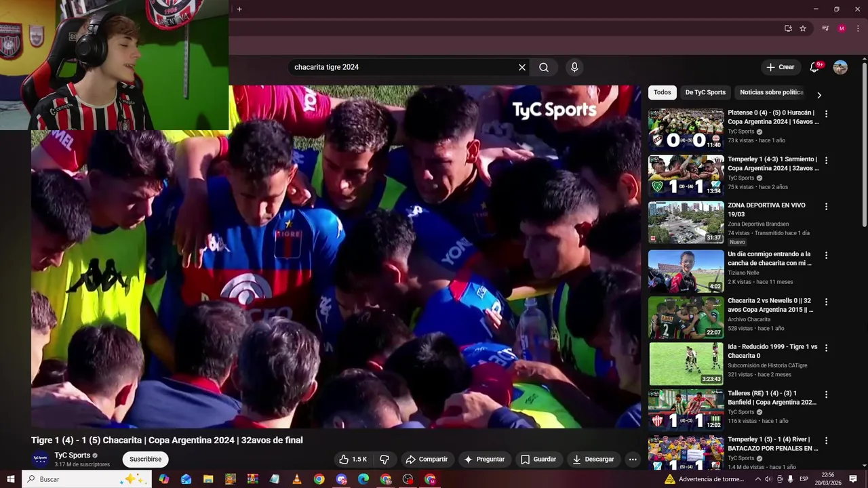Download the video with Descargar

pos(593,459)
